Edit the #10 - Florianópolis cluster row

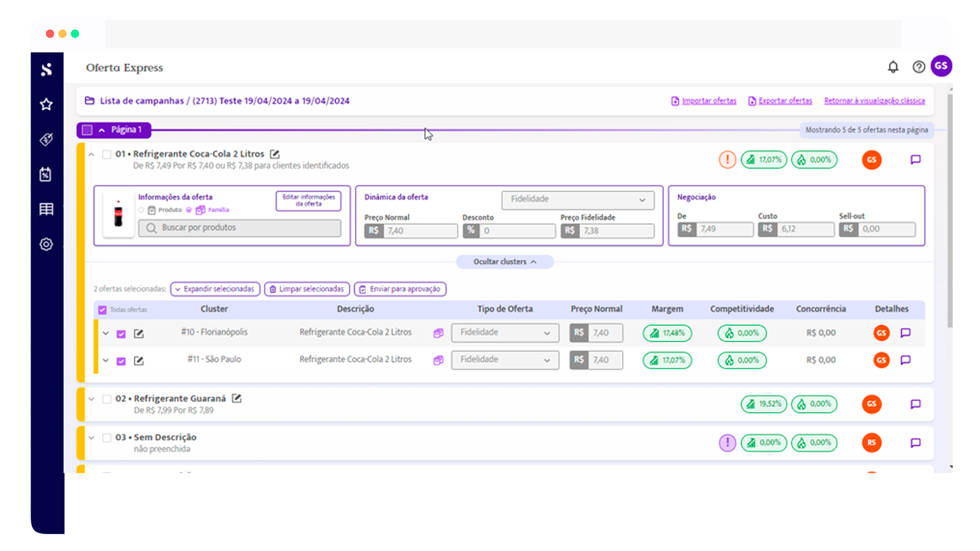tap(139, 333)
